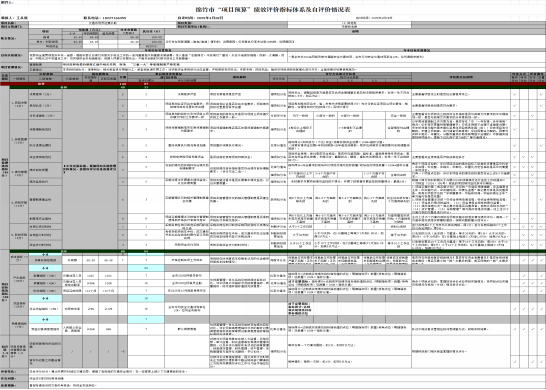Select the 评价结论 label near the bottom
This screenshot has width=546, height=390.
[x=14, y=372]
